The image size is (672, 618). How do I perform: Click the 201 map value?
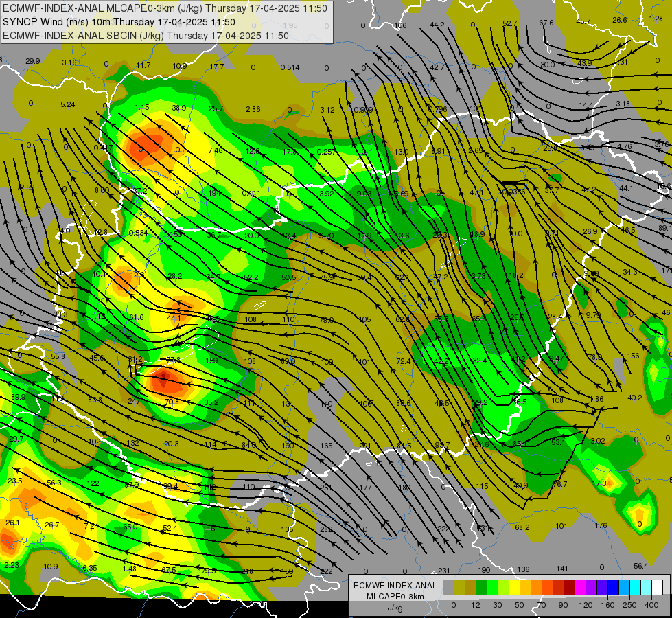364,446
